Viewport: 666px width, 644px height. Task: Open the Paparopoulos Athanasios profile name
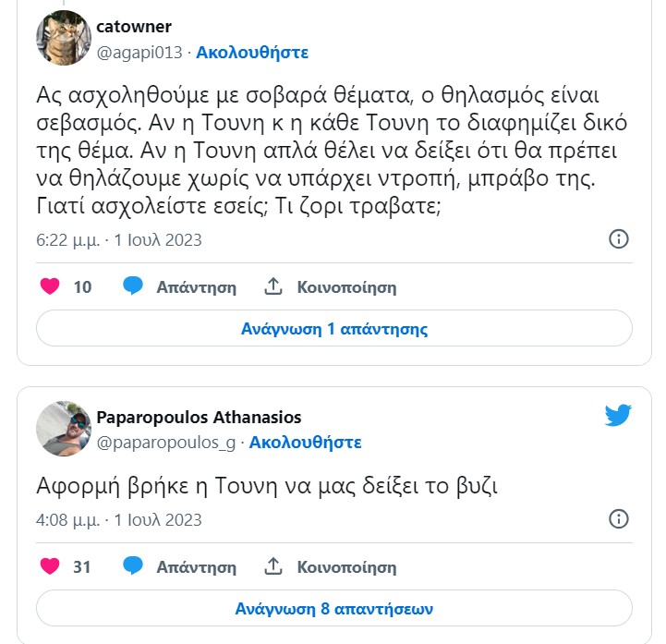[x=199, y=418]
